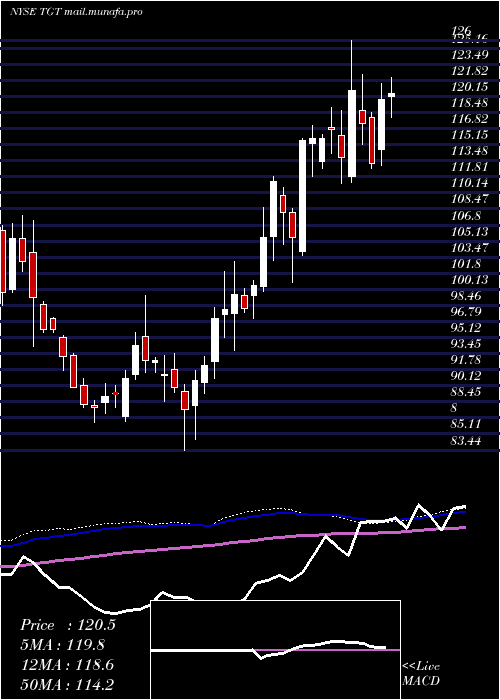Click the 106.8 price axis label
This screenshot has width=500, height=700.
[x=466, y=216]
